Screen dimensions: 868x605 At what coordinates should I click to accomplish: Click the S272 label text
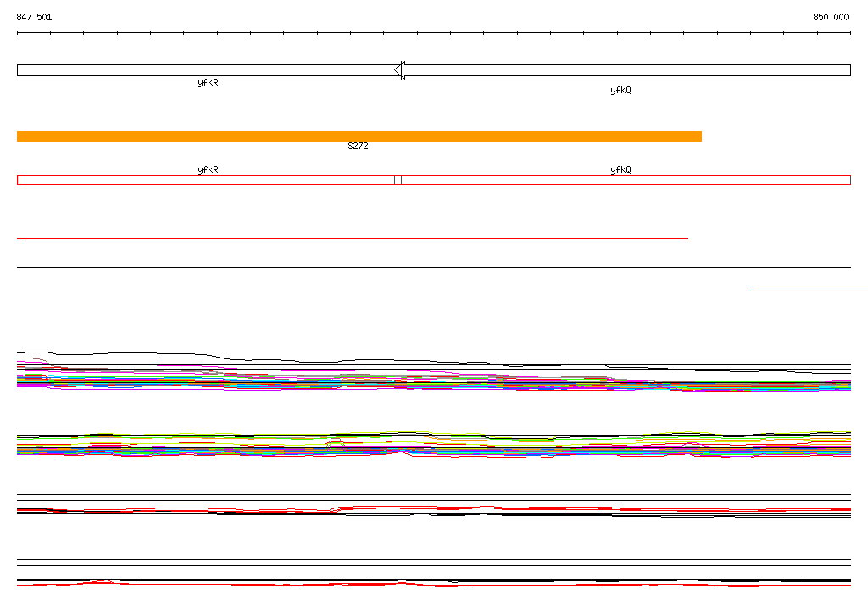pos(359,146)
